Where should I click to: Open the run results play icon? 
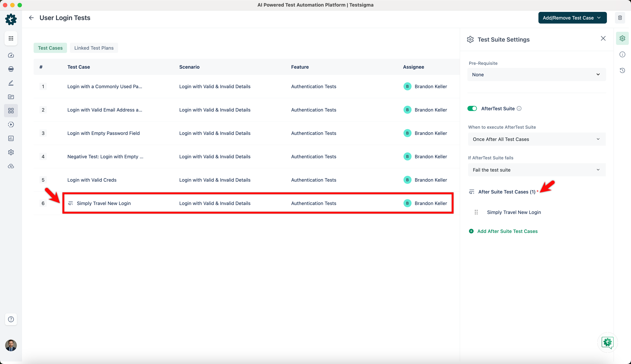pos(11,124)
